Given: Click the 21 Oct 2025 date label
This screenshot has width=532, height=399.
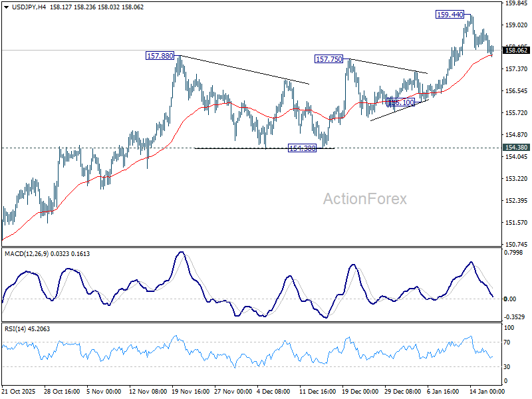Looking at the screenshot, I should (x=20, y=391).
